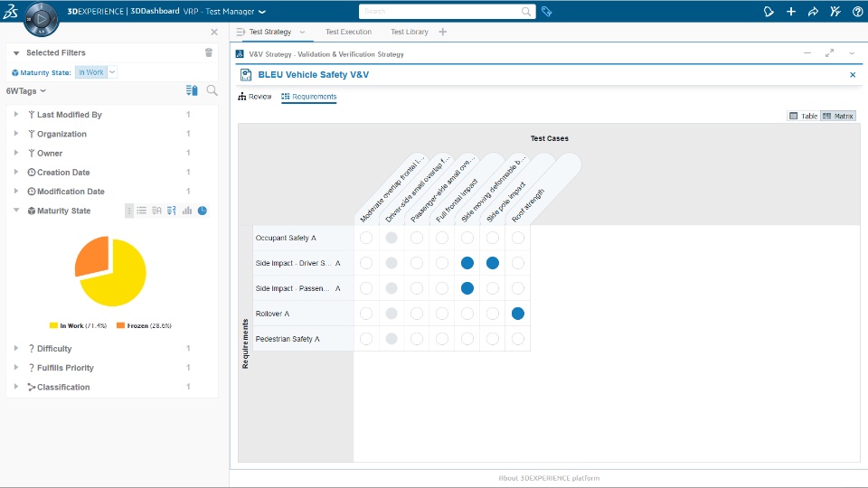The height and width of the screenshot is (488, 868).
Task: Select the Requirements tab
Action: [309, 97]
